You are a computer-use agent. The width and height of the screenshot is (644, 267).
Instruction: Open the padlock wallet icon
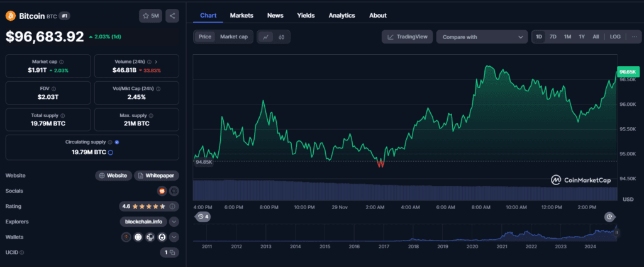(x=162, y=237)
